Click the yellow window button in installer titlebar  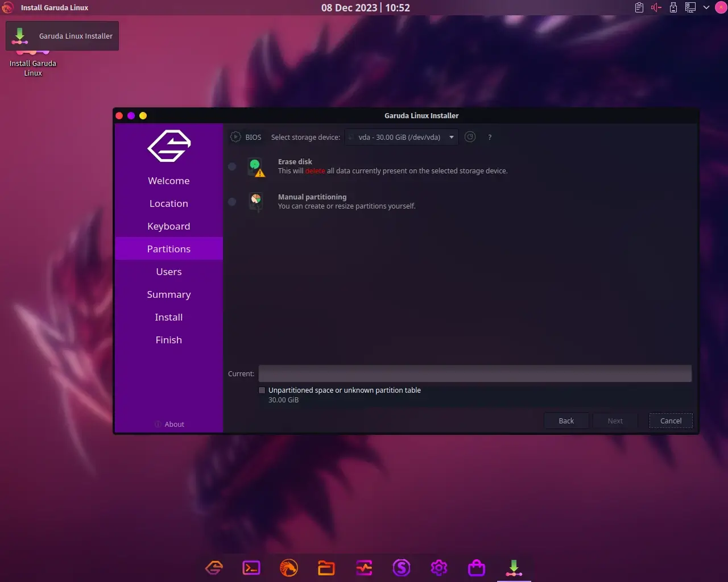(x=143, y=115)
